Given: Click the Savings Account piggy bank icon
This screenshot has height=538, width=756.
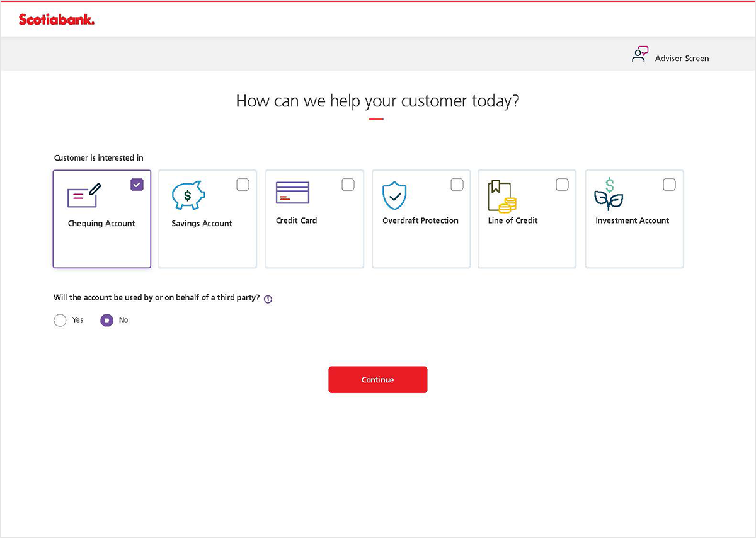Looking at the screenshot, I should click(x=188, y=196).
